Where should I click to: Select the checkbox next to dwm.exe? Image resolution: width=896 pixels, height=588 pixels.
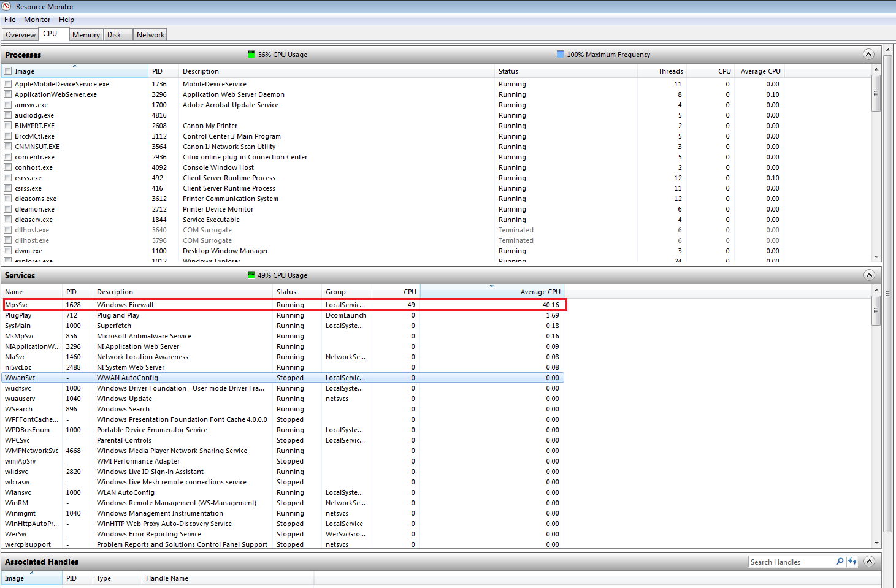pos(8,251)
